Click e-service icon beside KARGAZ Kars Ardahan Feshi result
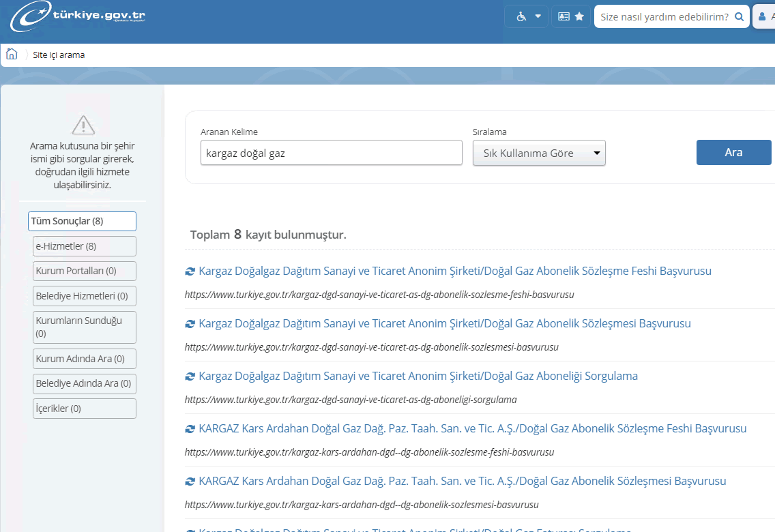The height and width of the screenshot is (532, 775). pyautogui.click(x=190, y=429)
